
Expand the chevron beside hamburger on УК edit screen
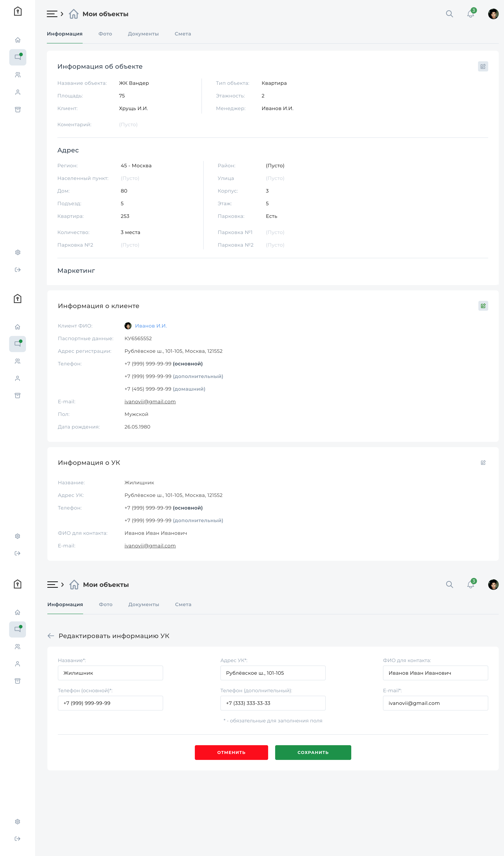(x=62, y=585)
